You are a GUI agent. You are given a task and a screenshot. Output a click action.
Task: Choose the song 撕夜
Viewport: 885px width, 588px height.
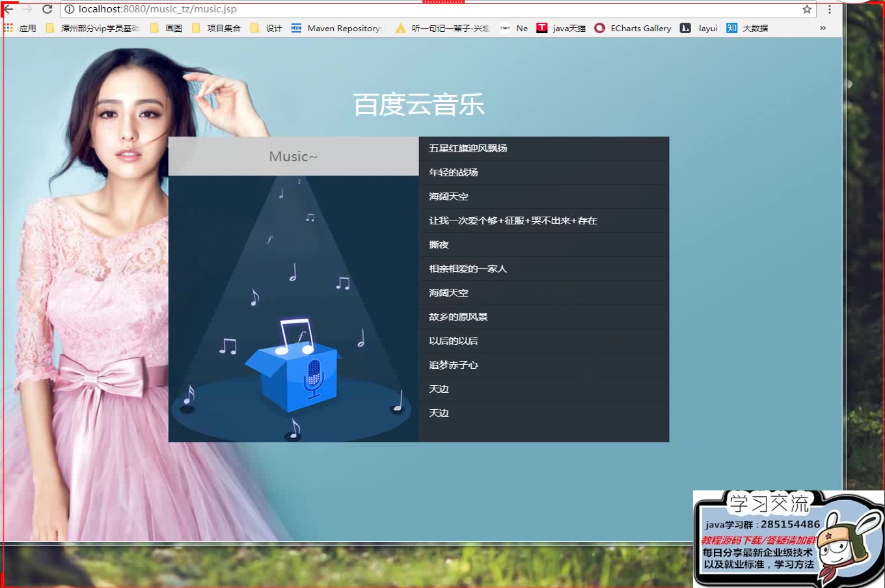(x=544, y=245)
